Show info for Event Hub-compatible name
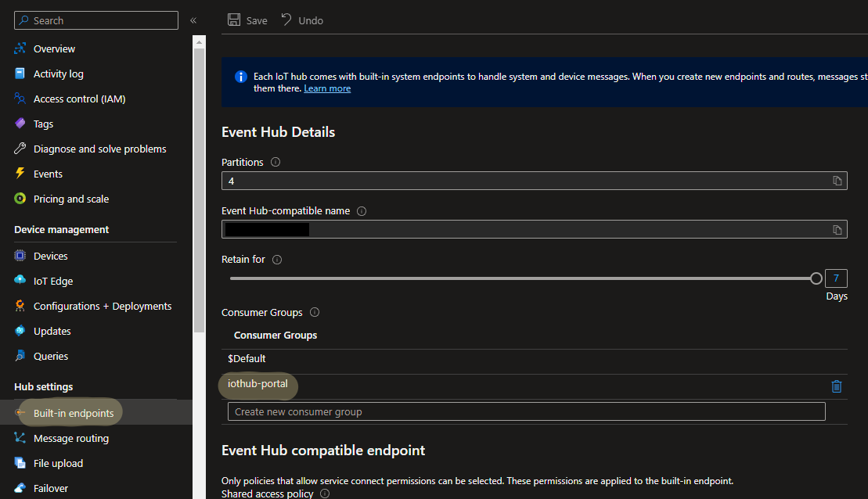Screen dimensions: 868x499 click(361, 211)
